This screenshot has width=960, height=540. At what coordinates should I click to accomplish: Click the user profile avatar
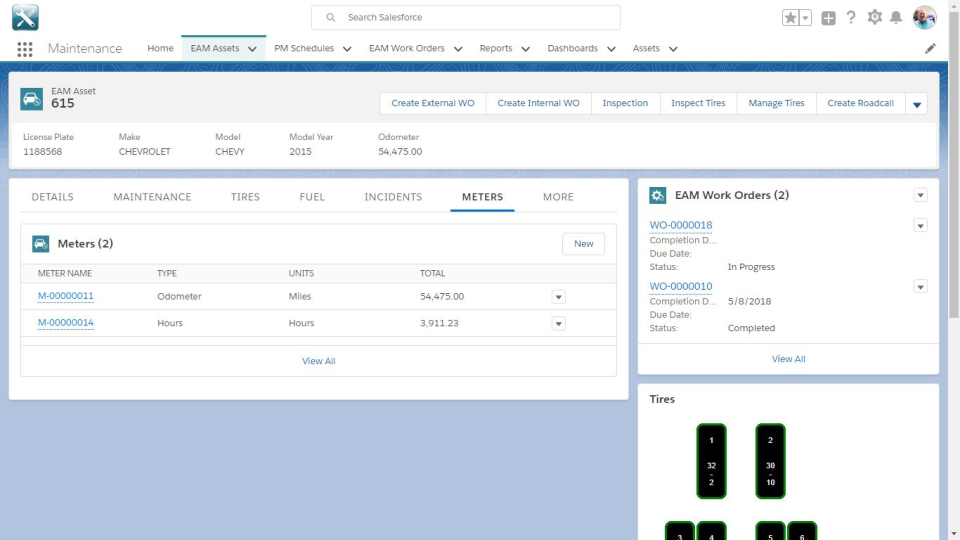click(924, 17)
